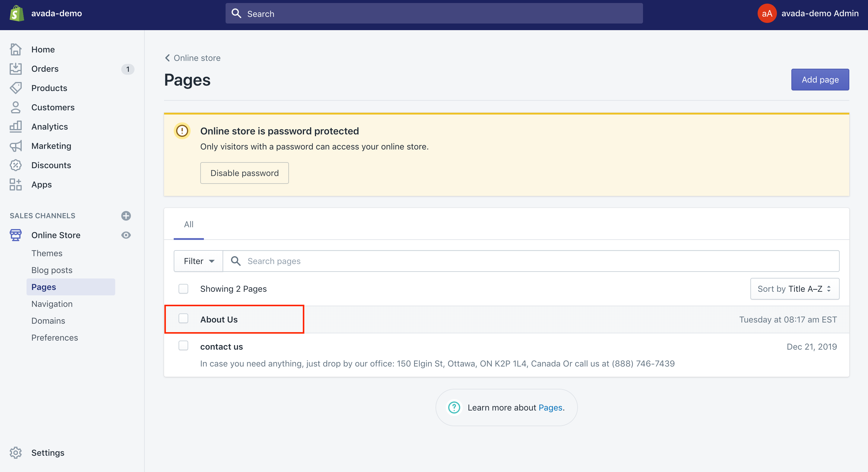Open the Sort by Title A-Z dropdown

click(x=794, y=288)
